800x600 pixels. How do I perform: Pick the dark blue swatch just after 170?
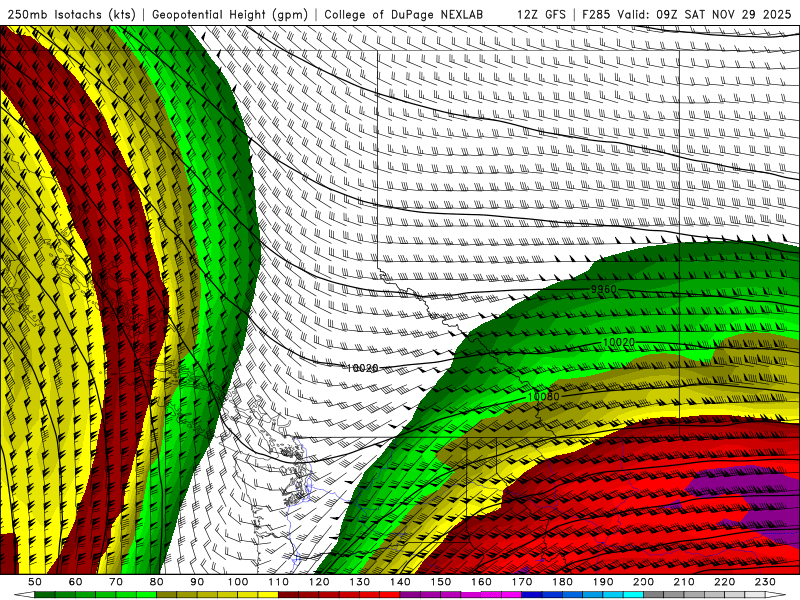[x=532, y=595]
